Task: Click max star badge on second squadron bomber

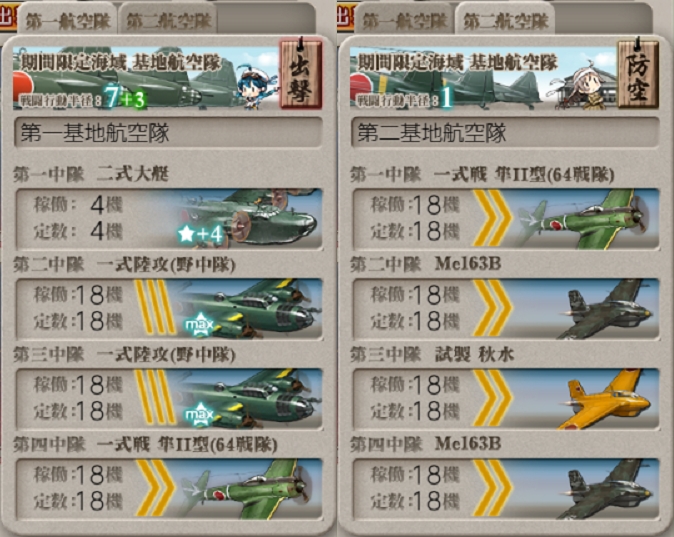Action: point(199,325)
